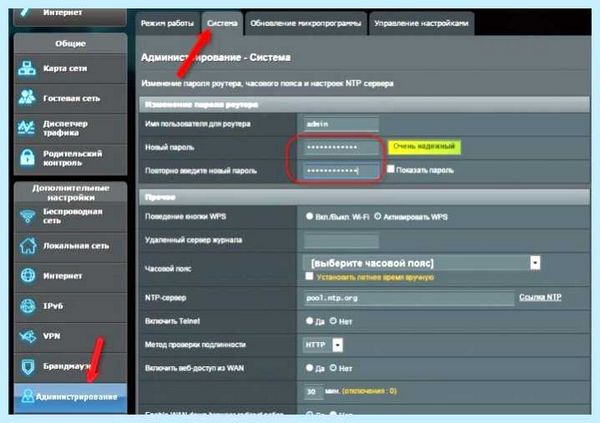Click the Administration (Администрирование) user icon
This screenshot has width=600, height=423.
(x=28, y=396)
